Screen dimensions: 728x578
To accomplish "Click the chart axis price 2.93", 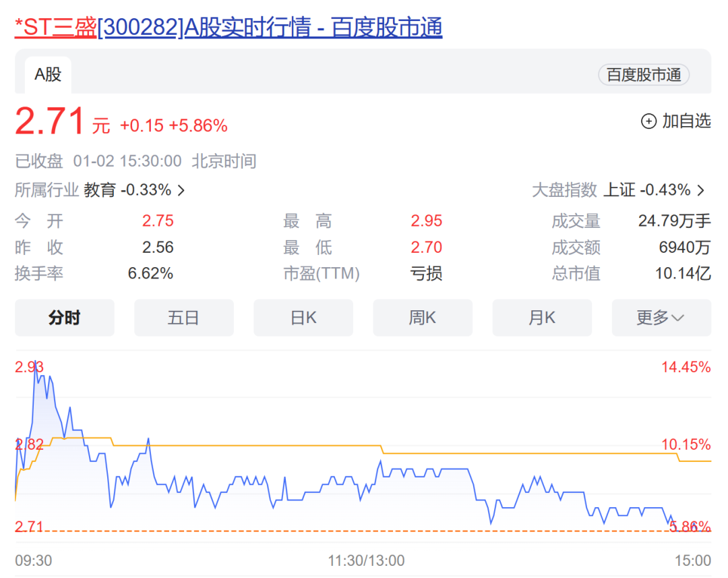I will click(x=29, y=367).
